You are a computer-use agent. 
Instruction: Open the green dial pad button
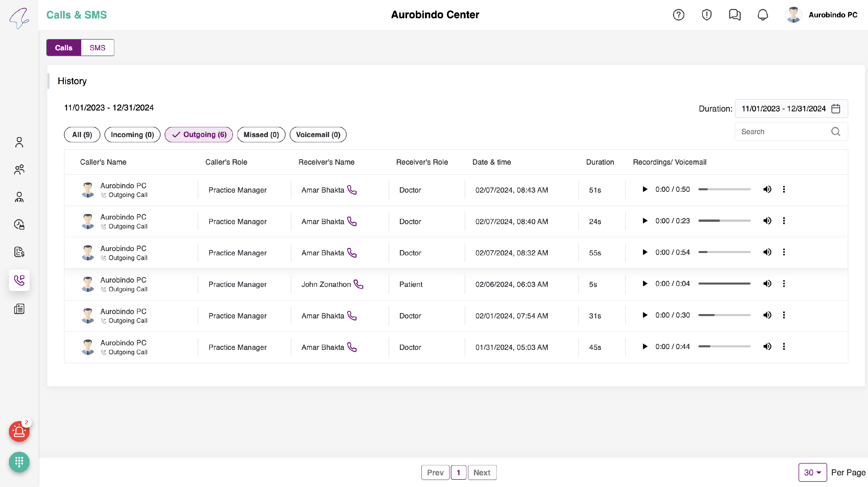[x=19, y=462]
